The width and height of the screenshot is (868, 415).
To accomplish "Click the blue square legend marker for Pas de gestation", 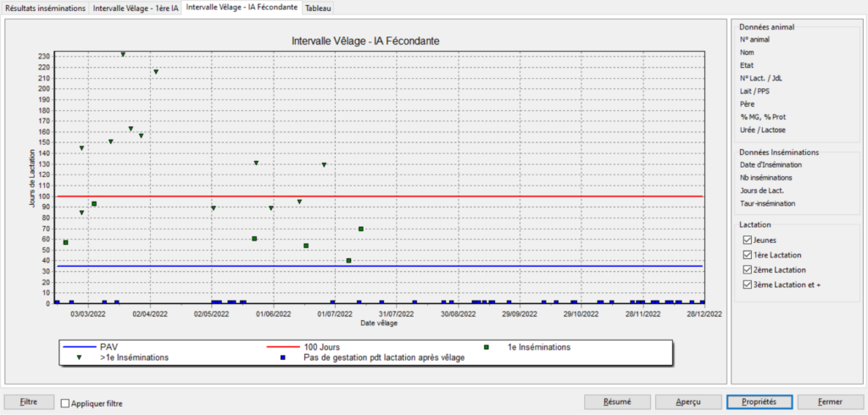I will click(282, 357).
